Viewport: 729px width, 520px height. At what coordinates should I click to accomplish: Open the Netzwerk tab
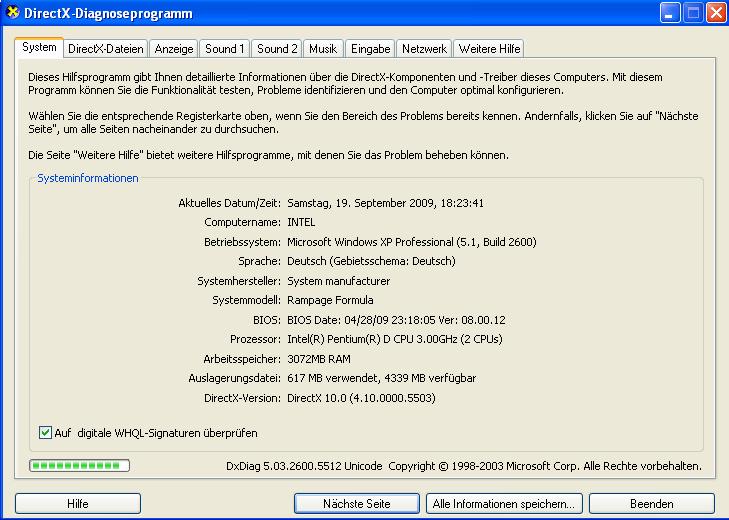click(x=424, y=48)
